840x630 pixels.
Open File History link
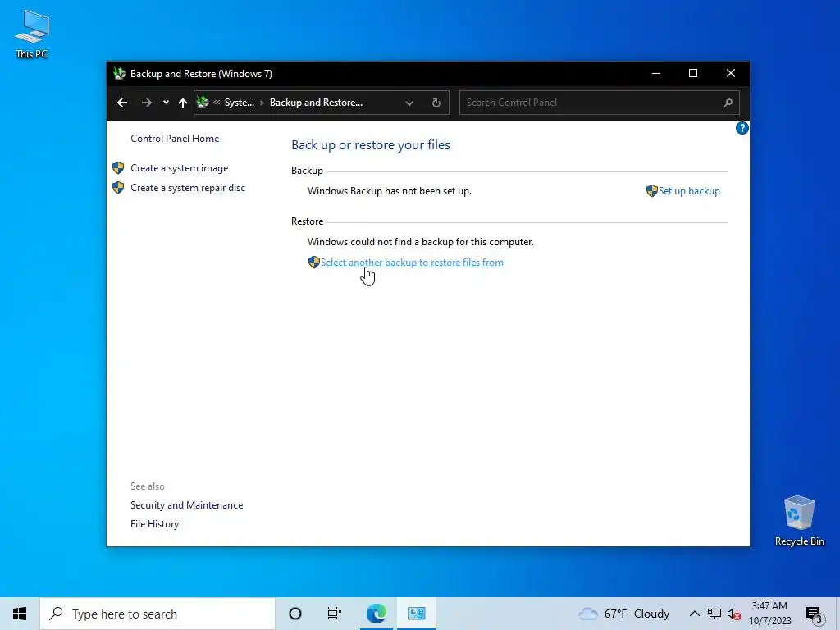154,524
